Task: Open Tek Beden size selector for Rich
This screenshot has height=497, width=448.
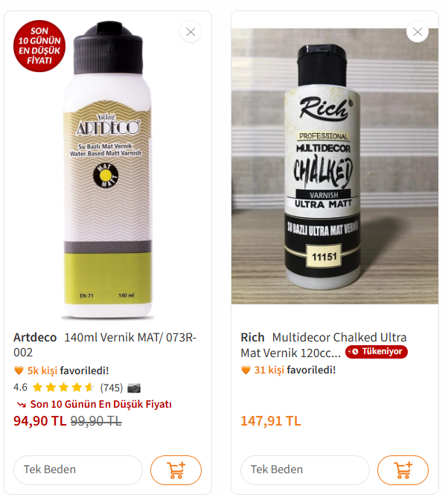Action: pyautogui.click(x=304, y=470)
